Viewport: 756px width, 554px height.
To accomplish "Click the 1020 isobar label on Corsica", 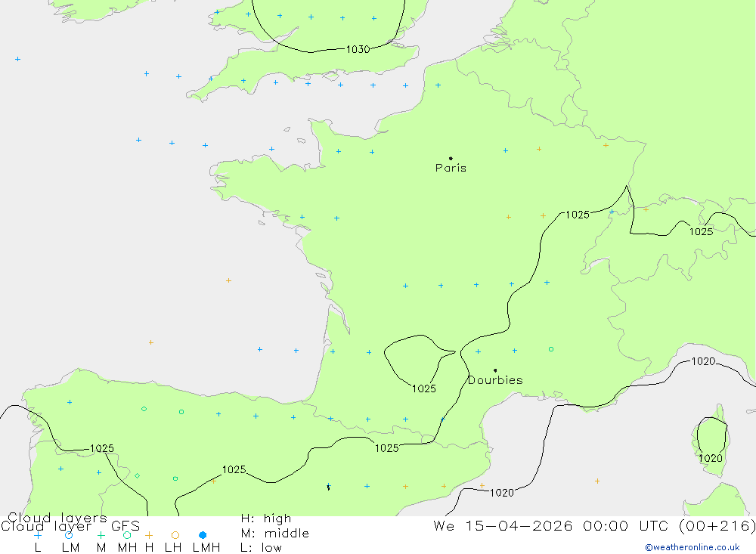I will tap(711, 458).
